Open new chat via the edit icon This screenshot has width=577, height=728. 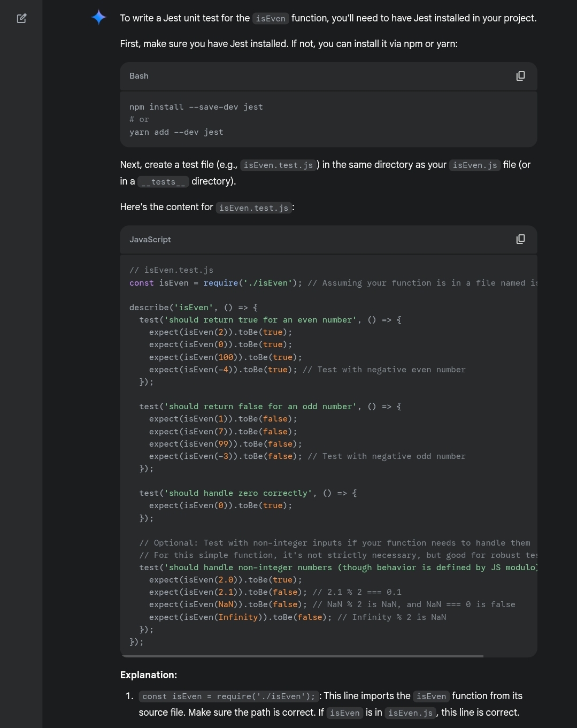(21, 18)
